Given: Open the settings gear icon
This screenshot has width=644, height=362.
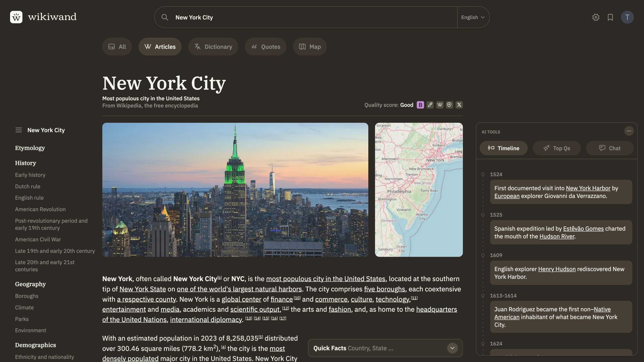Looking at the screenshot, I should 596,17.
